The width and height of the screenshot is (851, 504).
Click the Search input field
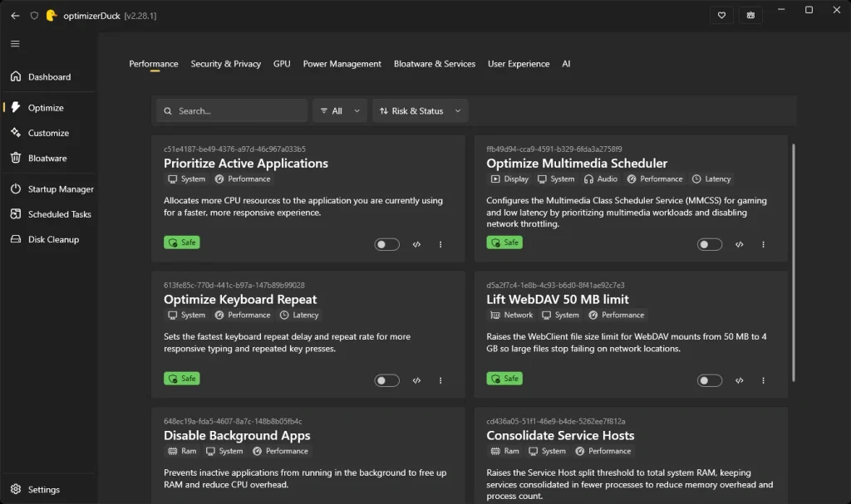coord(232,110)
